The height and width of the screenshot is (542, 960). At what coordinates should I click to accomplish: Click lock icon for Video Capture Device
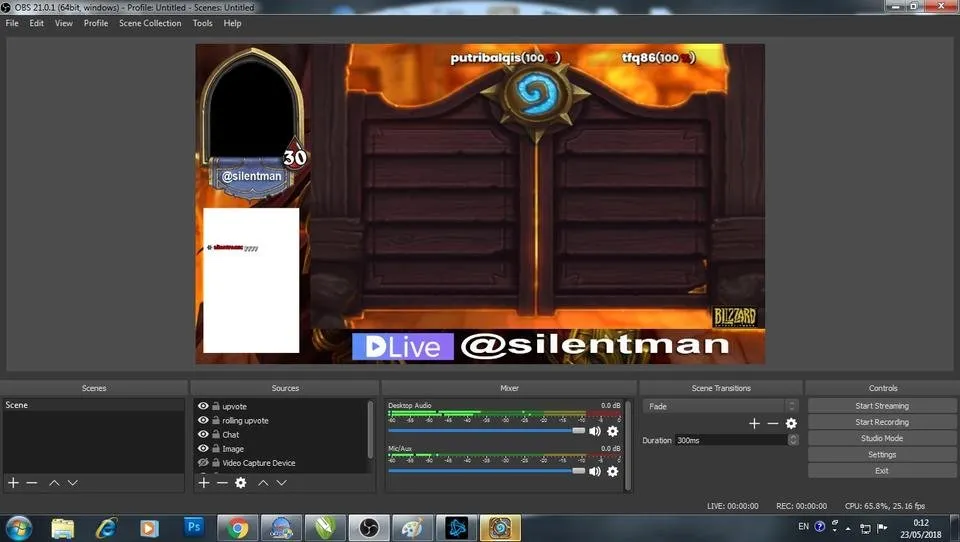click(216, 462)
